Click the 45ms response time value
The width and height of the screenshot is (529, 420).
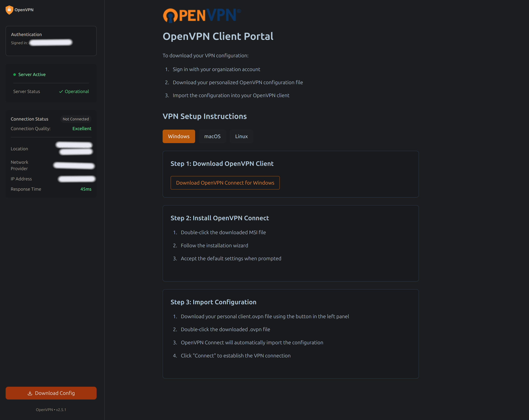86,189
